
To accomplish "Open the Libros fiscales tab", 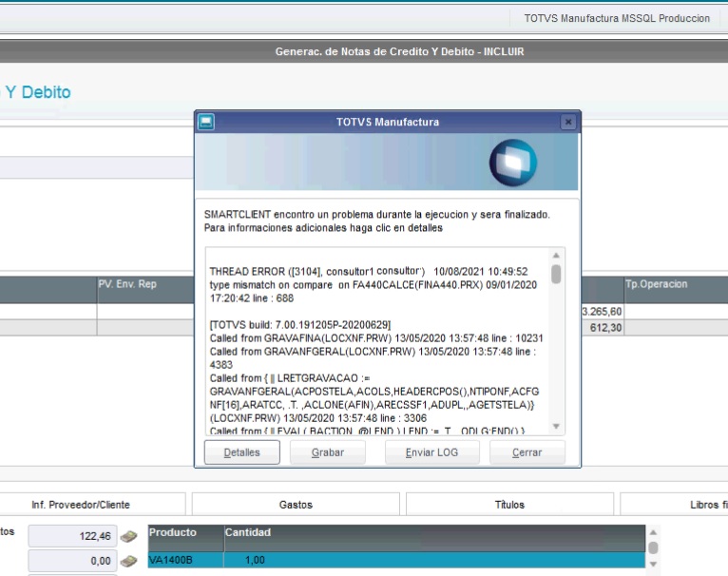I will [674, 505].
